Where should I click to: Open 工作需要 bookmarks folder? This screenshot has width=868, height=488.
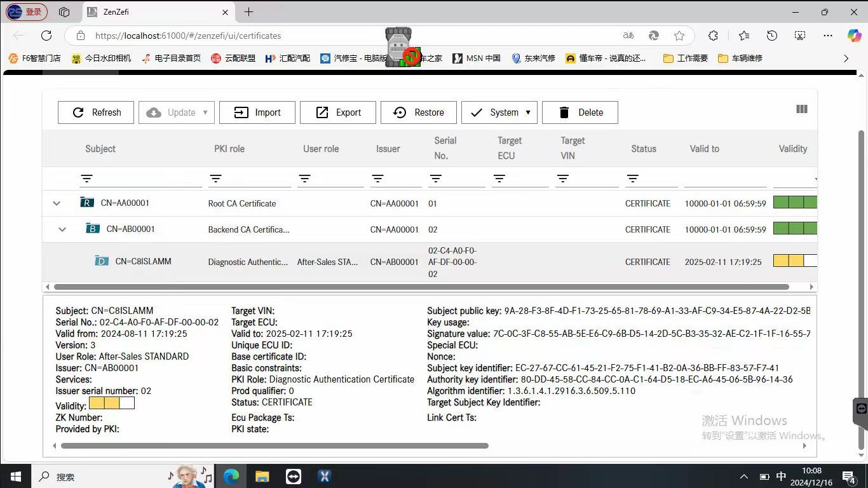coord(686,58)
